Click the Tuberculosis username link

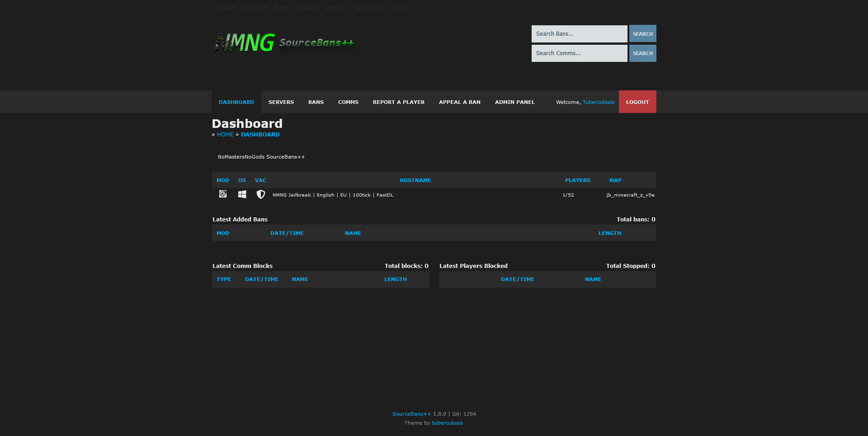(x=599, y=102)
